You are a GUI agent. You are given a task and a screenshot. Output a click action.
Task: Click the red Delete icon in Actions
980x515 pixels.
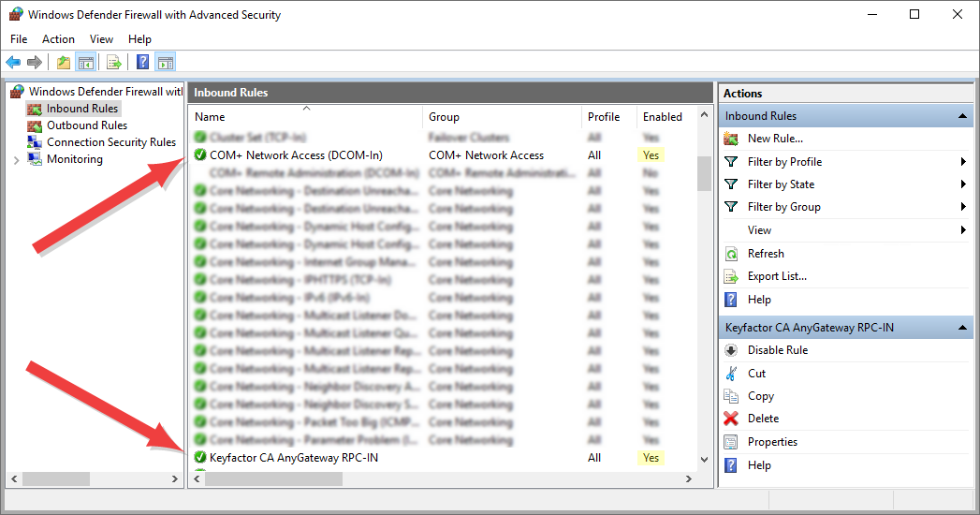tap(731, 419)
